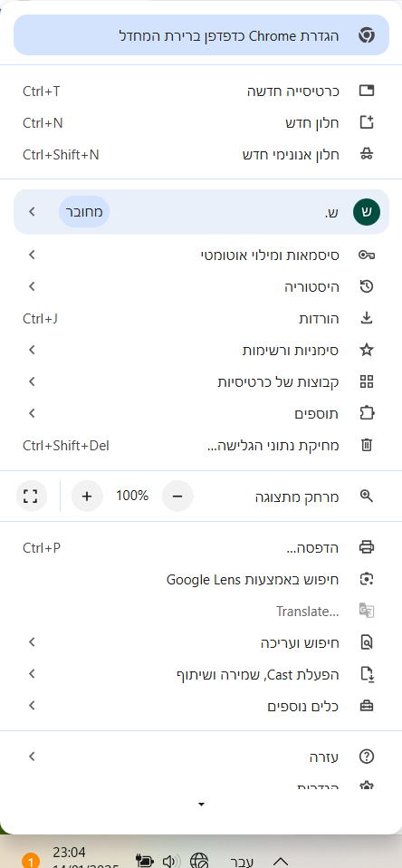Expand the History submenu chevron
This screenshot has height=868, width=402.
32,286
